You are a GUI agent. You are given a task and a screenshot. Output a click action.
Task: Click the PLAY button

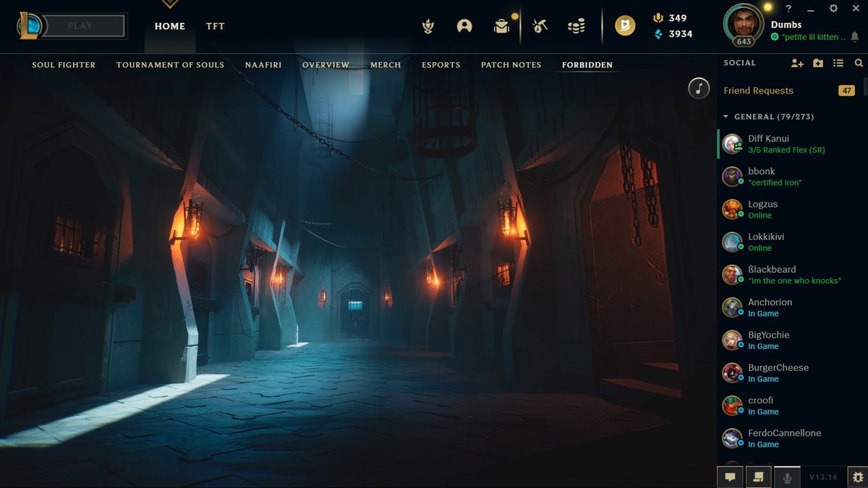pos(85,26)
